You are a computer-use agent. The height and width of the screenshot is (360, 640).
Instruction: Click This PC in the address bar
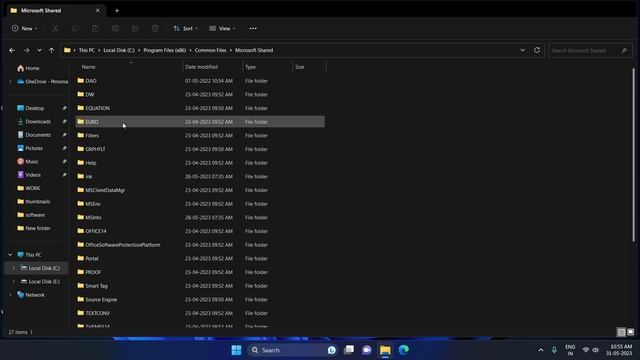87,50
